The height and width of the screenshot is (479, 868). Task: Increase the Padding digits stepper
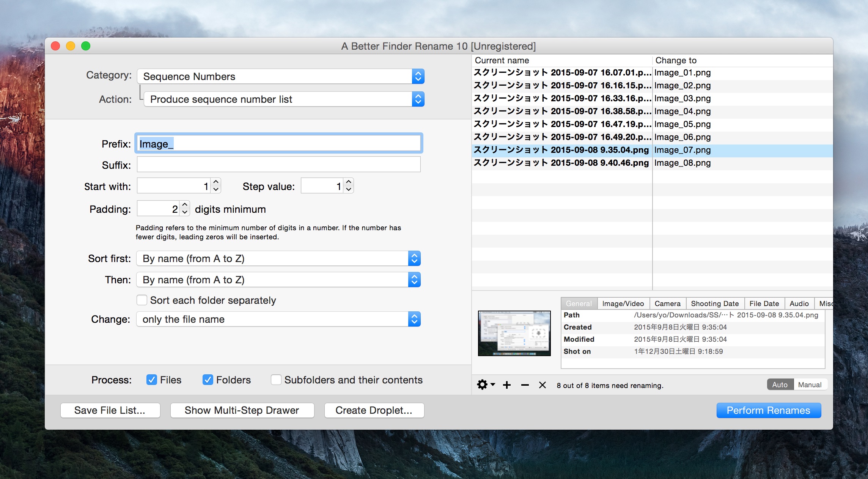point(185,205)
